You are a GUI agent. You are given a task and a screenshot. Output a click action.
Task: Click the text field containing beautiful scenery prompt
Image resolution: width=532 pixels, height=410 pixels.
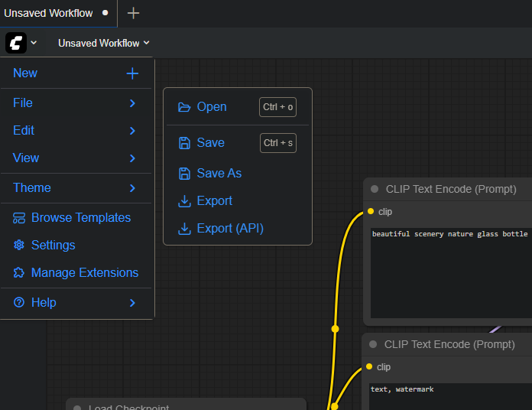click(449, 272)
